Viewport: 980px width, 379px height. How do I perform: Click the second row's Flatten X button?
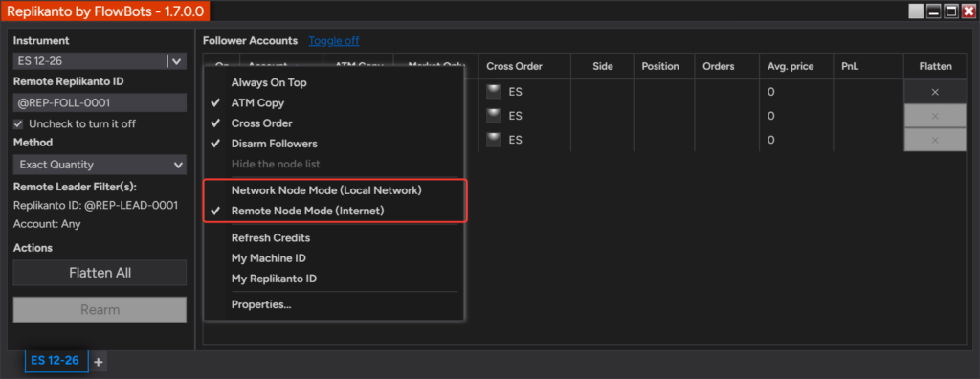pos(935,117)
